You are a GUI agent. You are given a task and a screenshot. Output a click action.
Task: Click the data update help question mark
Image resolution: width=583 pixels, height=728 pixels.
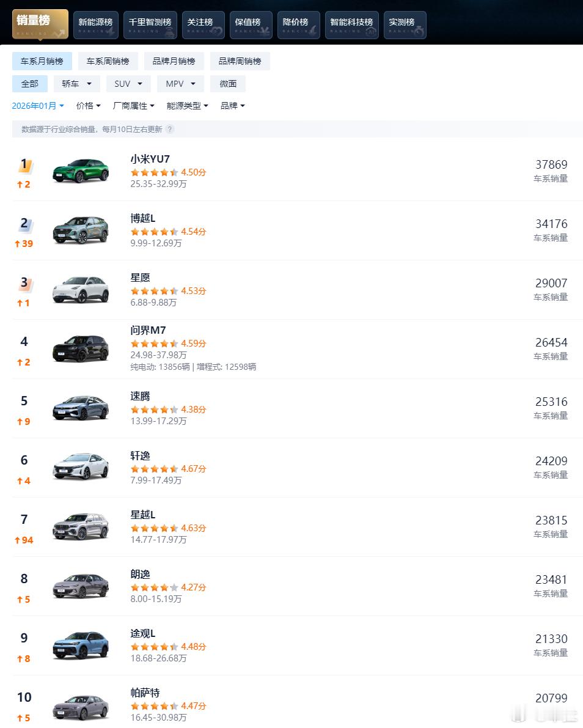[x=169, y=129]
